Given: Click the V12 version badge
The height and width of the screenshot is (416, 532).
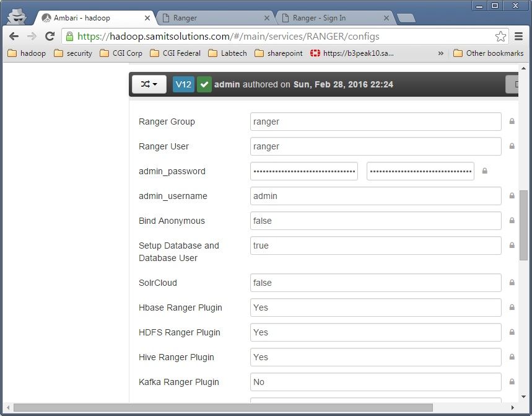Looking at the screenshot, I should click(x=183, y=84).
